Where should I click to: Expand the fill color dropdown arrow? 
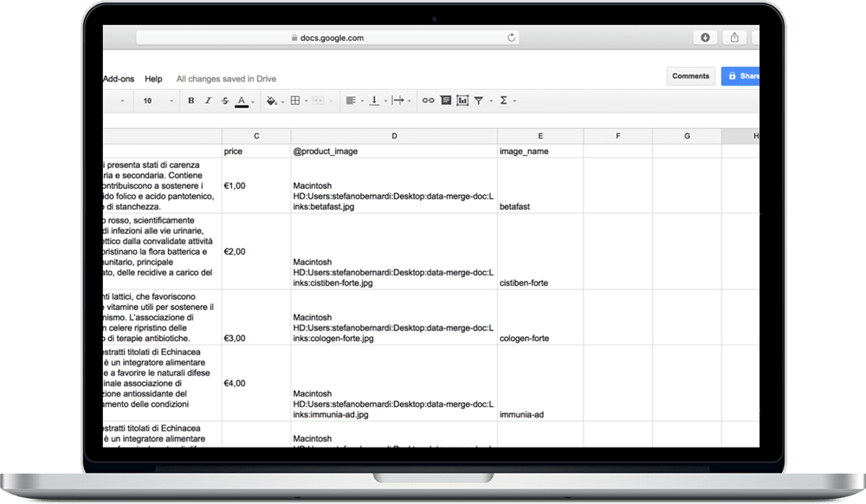tap(283, 101)
